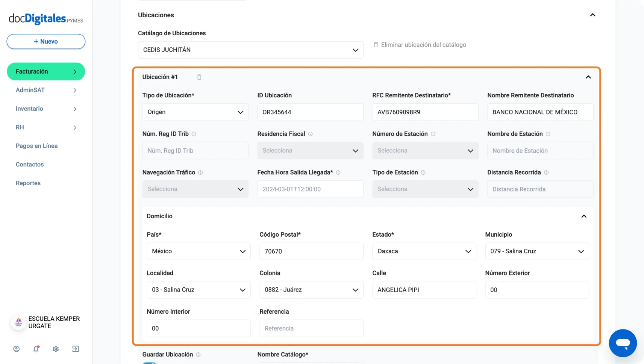Image resolution: width=644 pixels, height=364 pixels.
Task: Click the info icon beside Núm. Reg ID Trib
Action: click(x=194, y=134)
